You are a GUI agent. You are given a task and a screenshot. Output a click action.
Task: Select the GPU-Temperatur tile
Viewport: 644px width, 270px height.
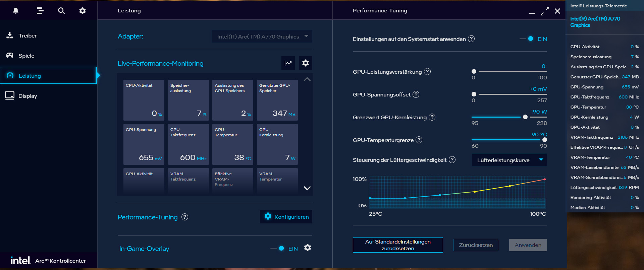click(x=233, y=144)
